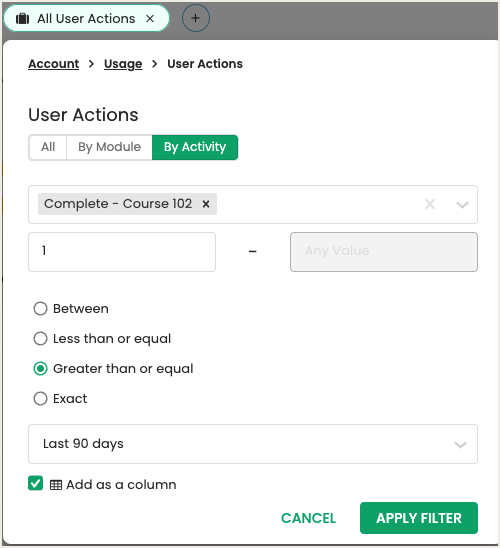
Task: Open the Last 90 days dropdown
Action: (253, 444)
